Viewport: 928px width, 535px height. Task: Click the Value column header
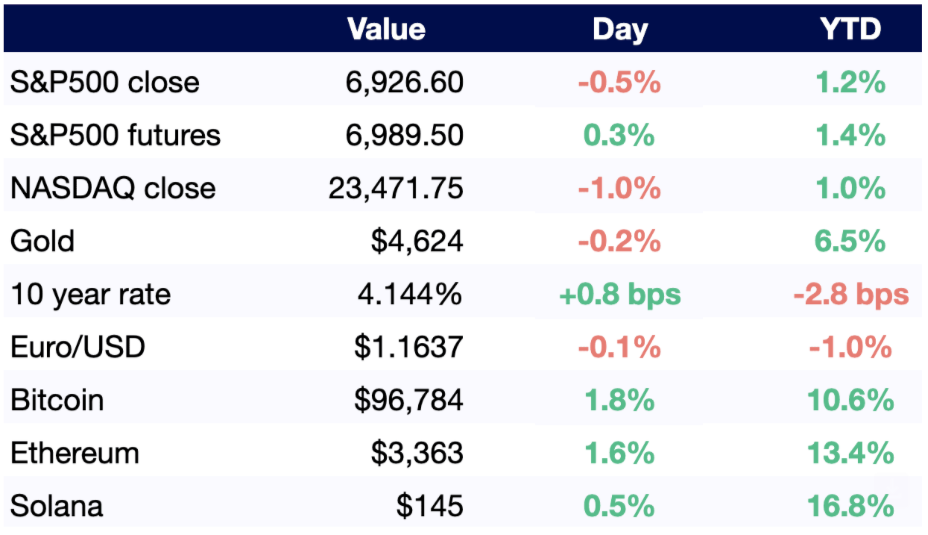point(386,29)
